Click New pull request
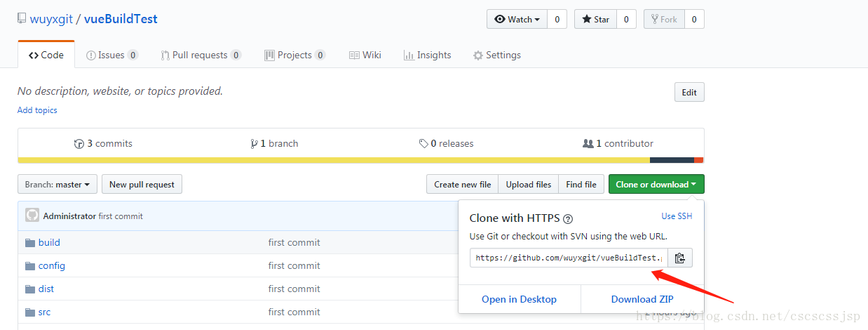 142,185
